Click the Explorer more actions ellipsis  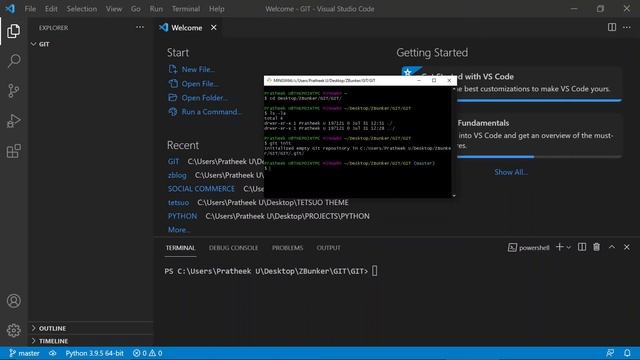click(x=140, y=27)
